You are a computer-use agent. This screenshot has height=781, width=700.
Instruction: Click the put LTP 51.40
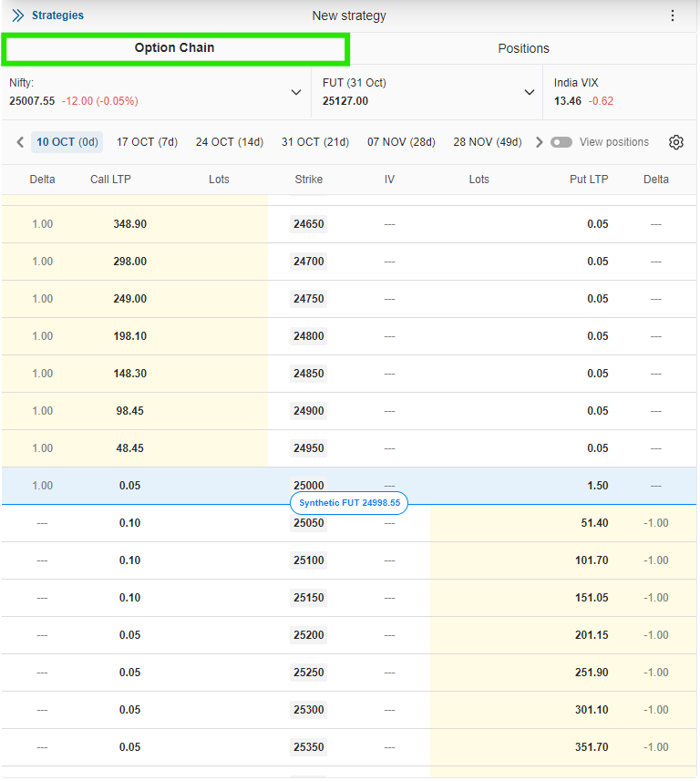[594, 523]
